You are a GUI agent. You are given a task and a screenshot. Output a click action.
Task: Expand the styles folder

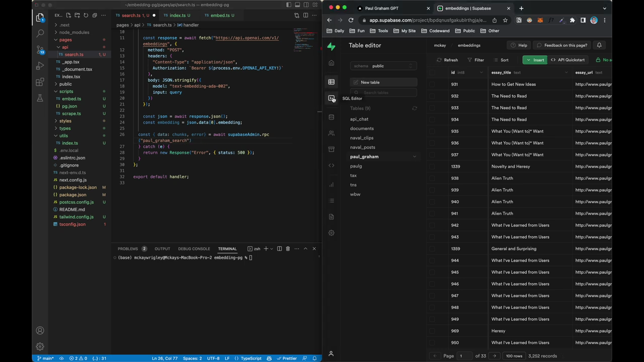(x=56, y=121)
